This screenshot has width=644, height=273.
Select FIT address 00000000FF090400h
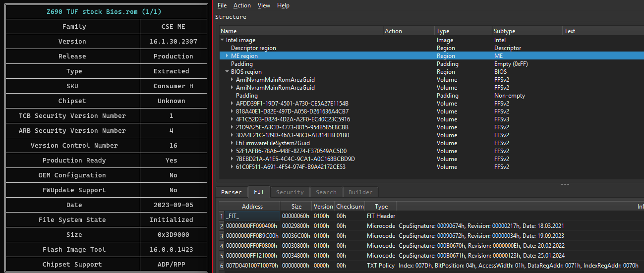point(251,226)
